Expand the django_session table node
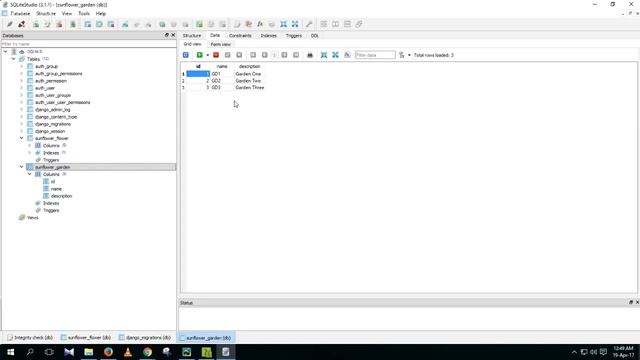Screen dimensions: 640x360 click(x=21, y=131)
